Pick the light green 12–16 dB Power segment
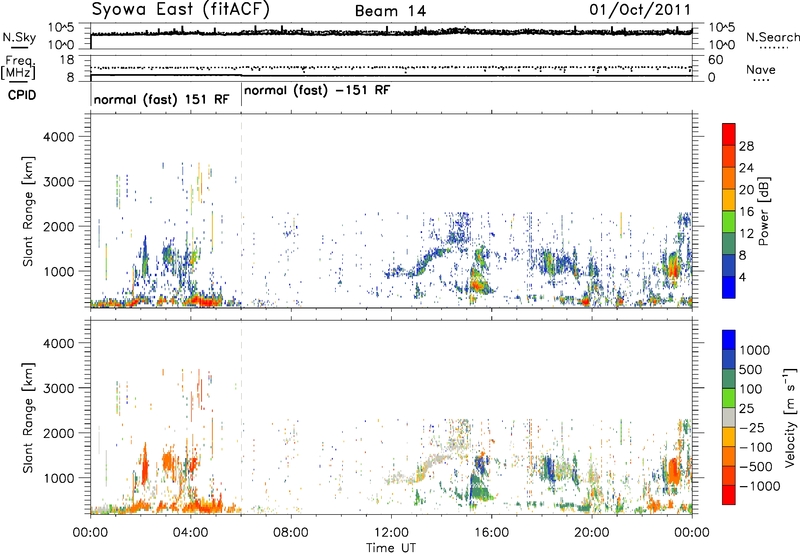800x554 pixels. tap(729, 221)
